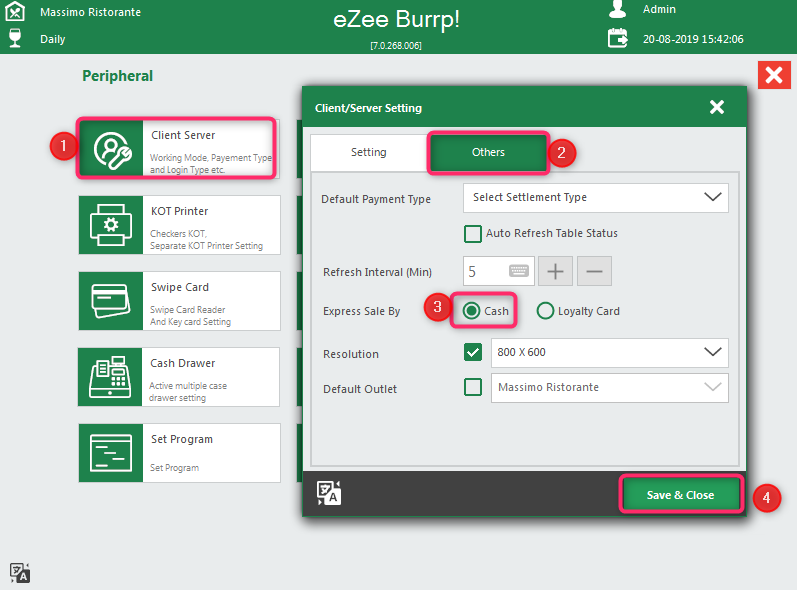Open the Swipe Card icon
This screenshot has height=590, width=797.
[x=111, y=301]
